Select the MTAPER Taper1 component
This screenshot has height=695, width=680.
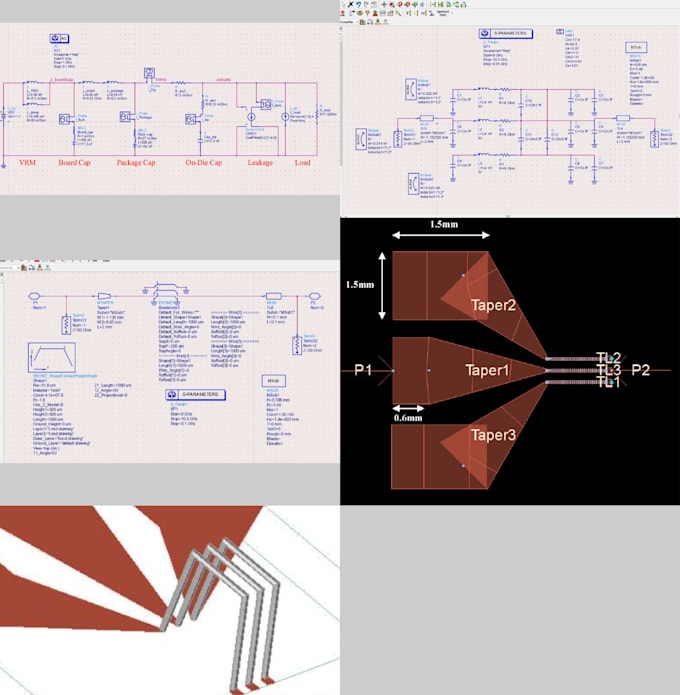[104, 296]
